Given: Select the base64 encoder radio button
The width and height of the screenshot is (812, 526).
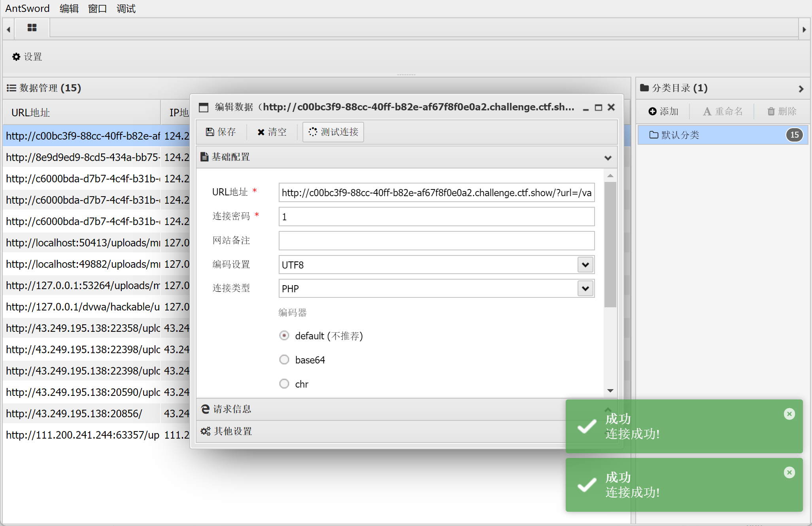Looking at the screenshot, I should tap(284, 359).
